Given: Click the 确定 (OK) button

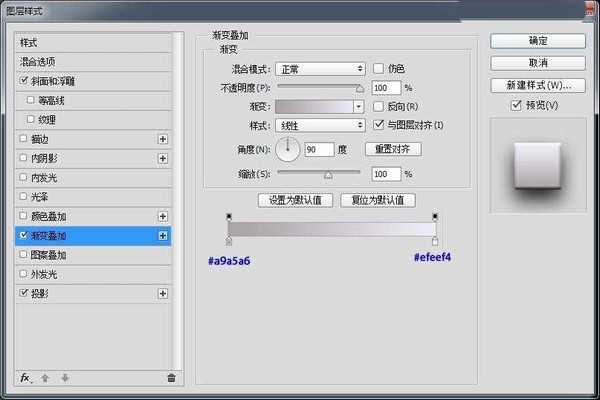Looking at the screenshot, I should 538,41.
